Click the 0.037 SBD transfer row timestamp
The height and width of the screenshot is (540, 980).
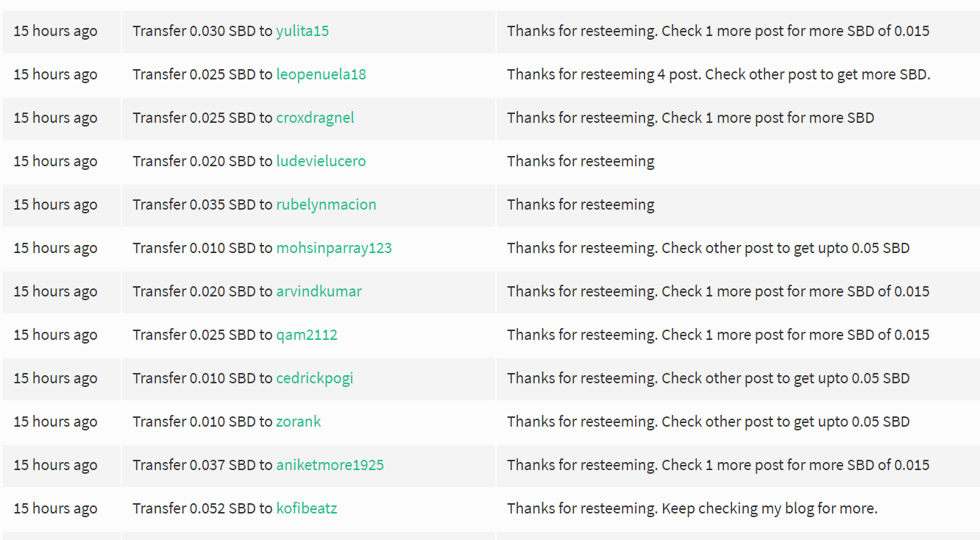55,465
